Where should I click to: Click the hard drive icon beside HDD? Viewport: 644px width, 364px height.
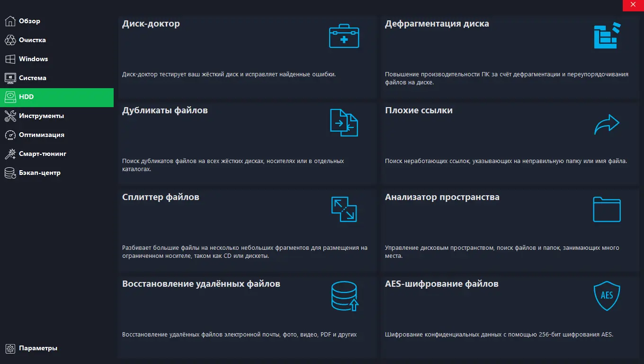coord(10,97)
